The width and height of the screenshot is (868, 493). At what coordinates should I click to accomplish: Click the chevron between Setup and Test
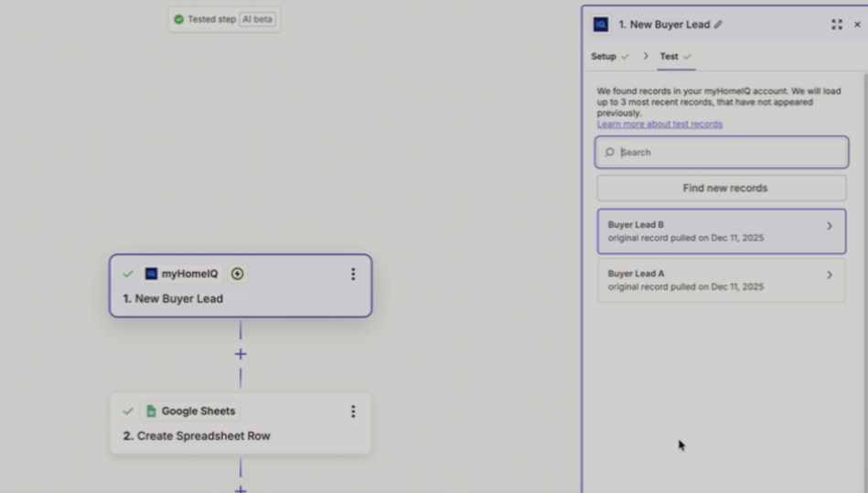[x=646, y=57]
